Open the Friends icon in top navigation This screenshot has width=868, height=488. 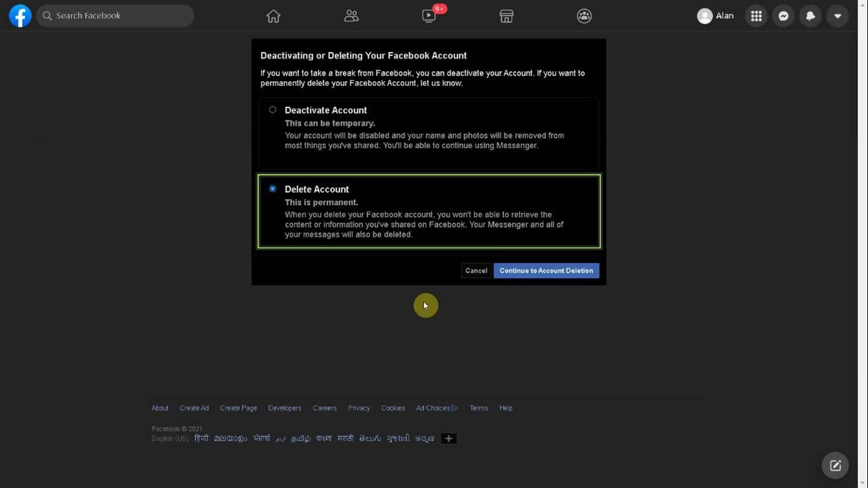click(x=352, y=16)
